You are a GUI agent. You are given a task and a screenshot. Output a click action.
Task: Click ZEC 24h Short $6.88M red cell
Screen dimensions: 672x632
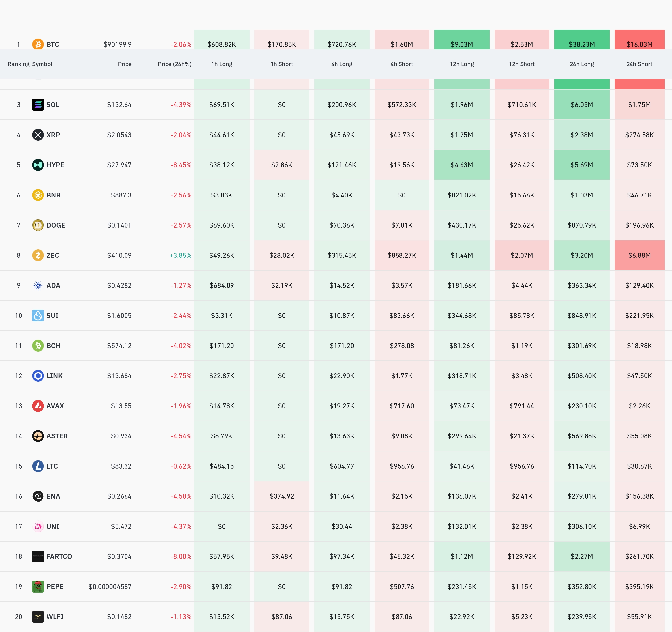coord(639,255)
